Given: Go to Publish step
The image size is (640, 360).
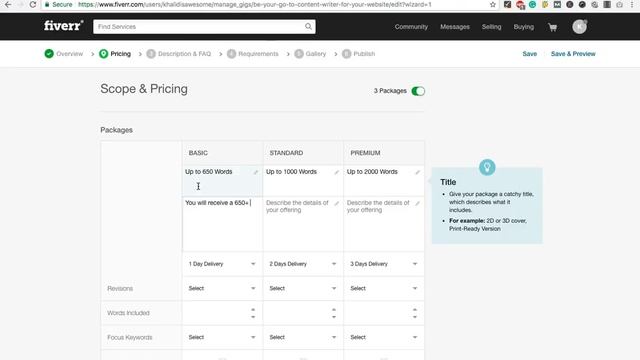Looking at the screenshot, I should point(364,54).
